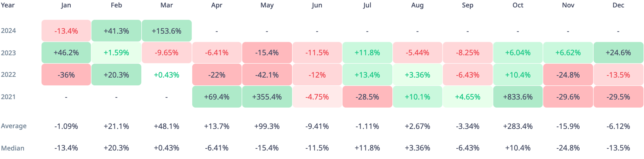Click the 2021 row label
Image resolution: width=644 pixels, height=159 pixels.
pyautogui.click(x=8, y=97)
